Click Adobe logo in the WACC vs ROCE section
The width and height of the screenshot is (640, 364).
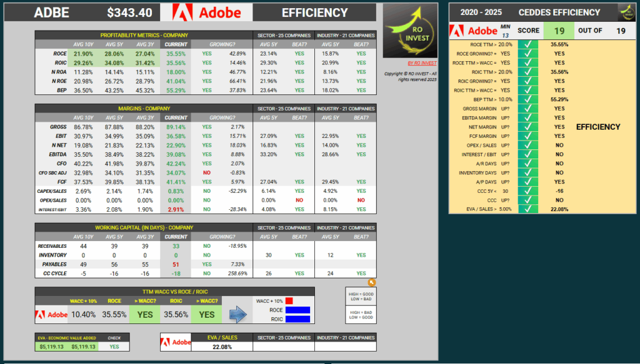click(51, 315)
